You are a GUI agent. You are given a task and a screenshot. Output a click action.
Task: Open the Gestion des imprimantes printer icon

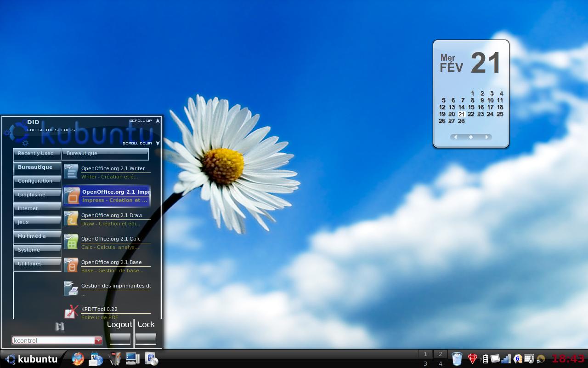pyautogui.click(x=71, y=289)
